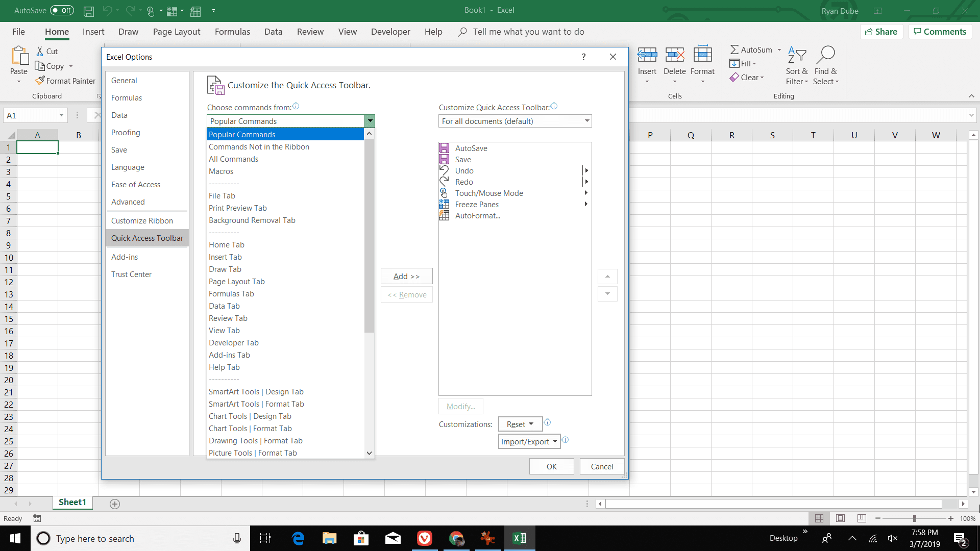Click the Touch/Mouse Mode icon
This screenshot has height=551, width=980.
coord(444,193)
